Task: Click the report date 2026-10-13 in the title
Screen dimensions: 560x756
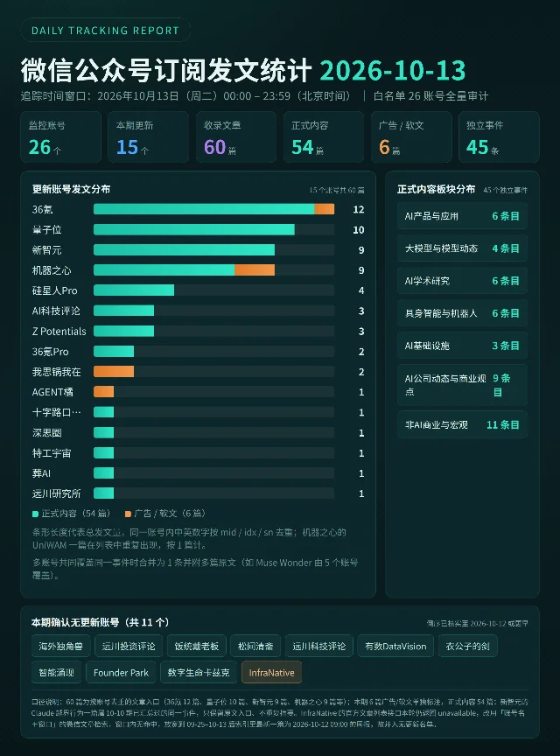Action: point(393,71)
